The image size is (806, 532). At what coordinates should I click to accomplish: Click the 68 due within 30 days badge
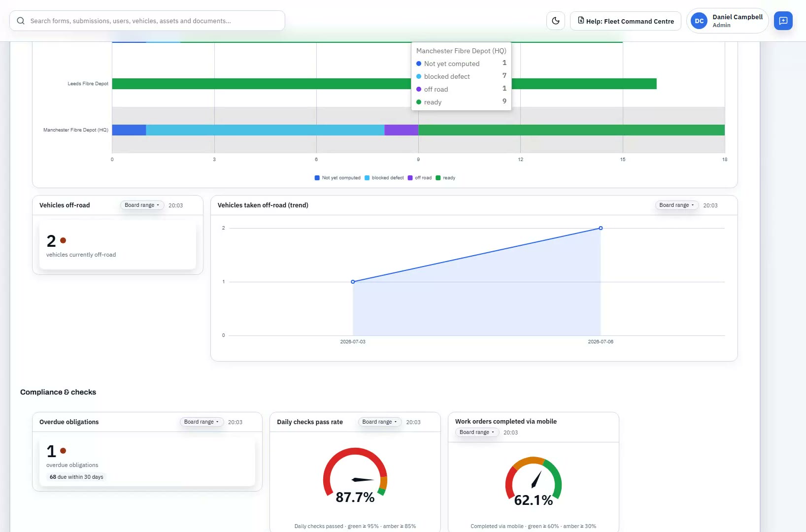(x=76, y=477)
